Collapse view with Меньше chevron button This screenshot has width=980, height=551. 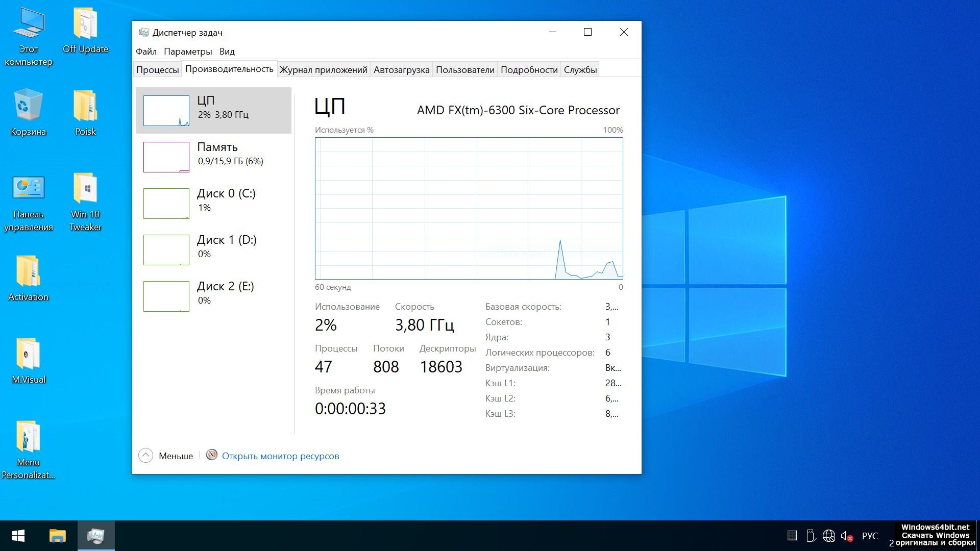click(145, 456)
